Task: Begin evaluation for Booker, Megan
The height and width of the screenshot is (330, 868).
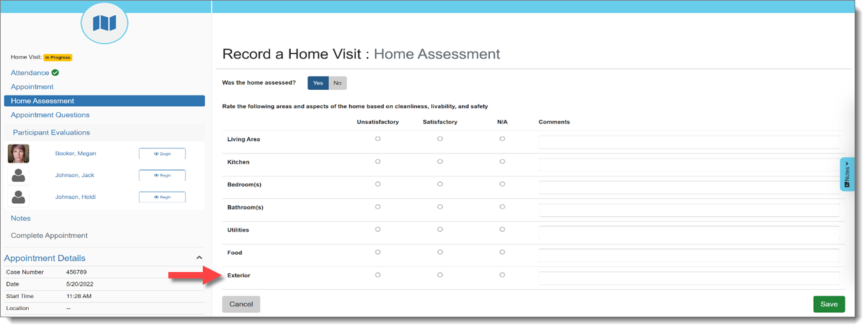Action: (x=162, y=154)
